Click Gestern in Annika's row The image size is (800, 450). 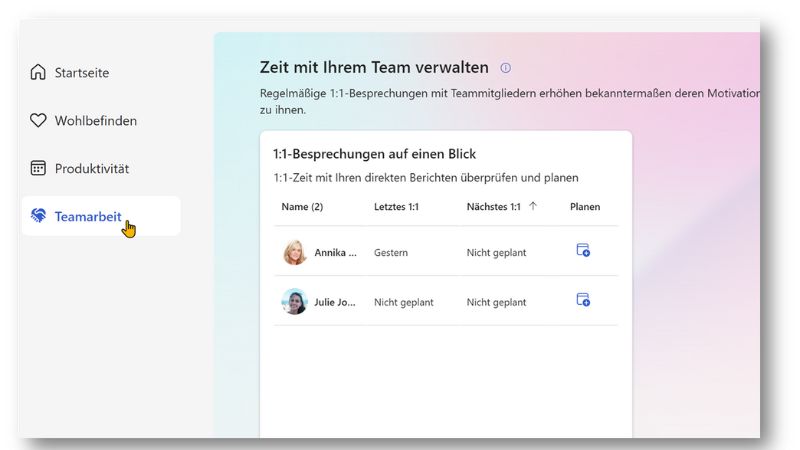391,253
